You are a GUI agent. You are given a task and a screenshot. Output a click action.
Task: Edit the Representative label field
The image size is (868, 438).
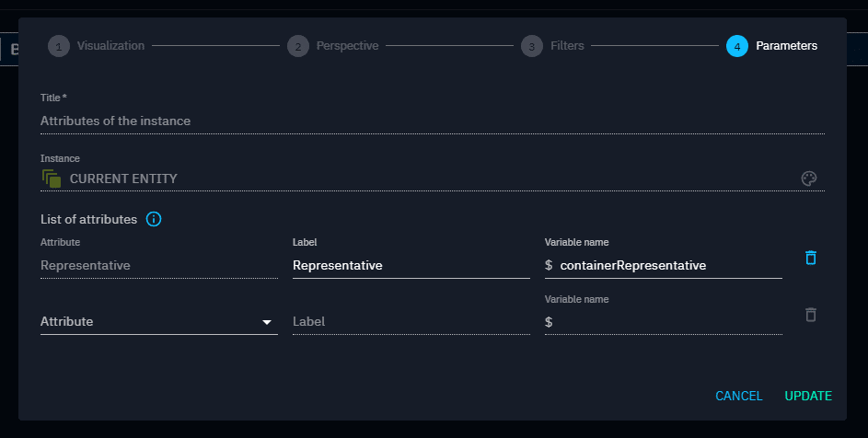(x=411, y=266)
